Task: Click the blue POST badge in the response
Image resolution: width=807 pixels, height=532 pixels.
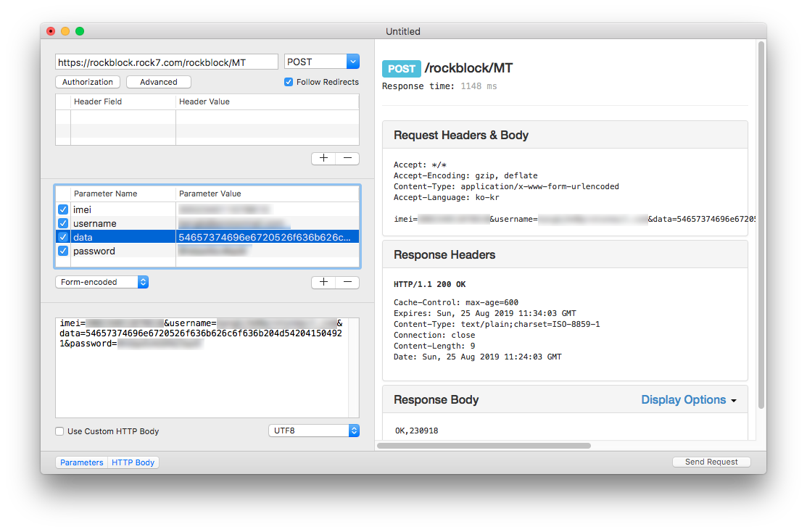Action: pyautogui.click(x=402, y=68)
